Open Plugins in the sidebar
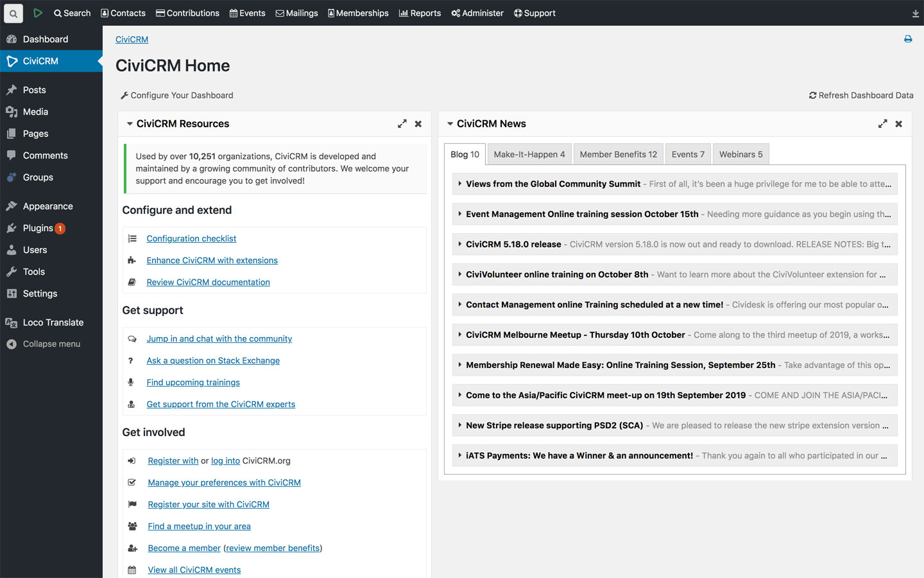The image size is (924, 578). [x=38, y=228]
